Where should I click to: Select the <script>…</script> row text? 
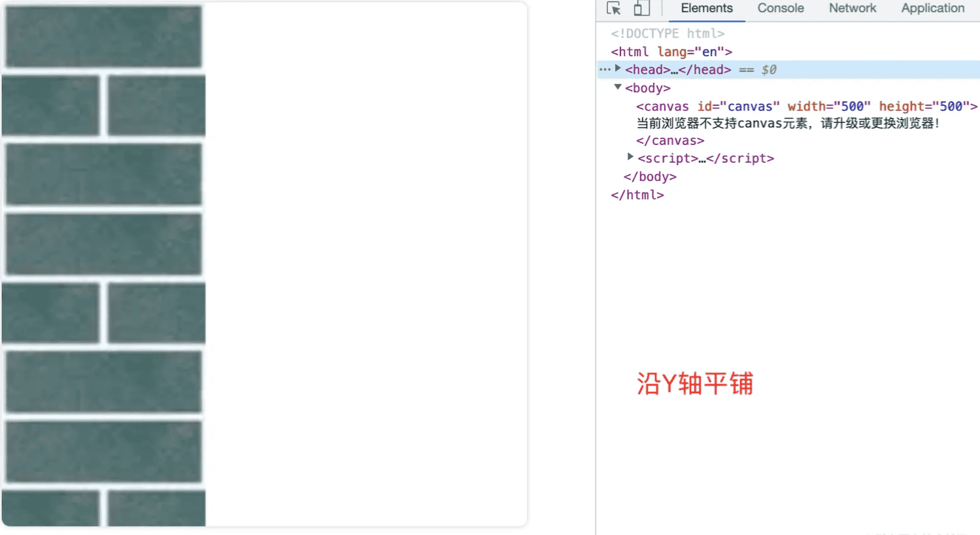coord(705,159)
